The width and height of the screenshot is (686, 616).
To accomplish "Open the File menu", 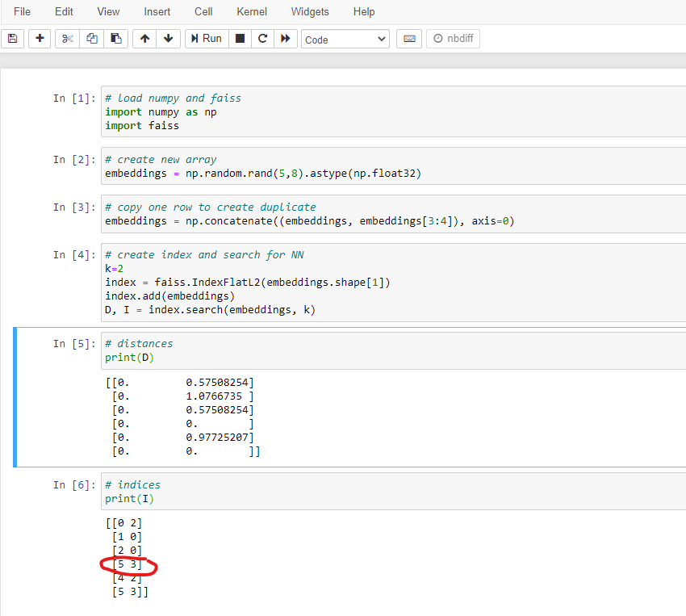I will pyautogui.click(x=23, y=12).
